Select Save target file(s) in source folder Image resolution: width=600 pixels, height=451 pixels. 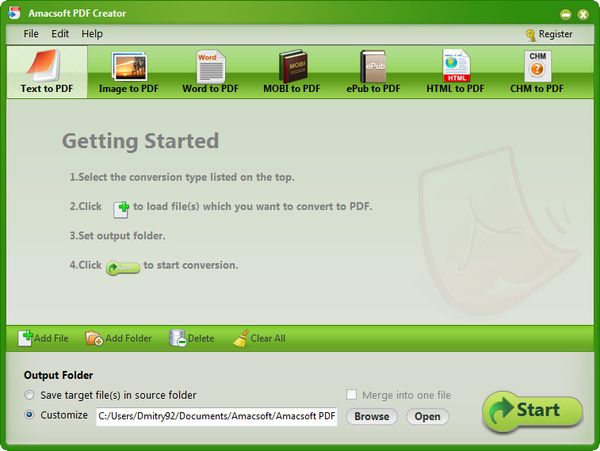click(110, 395)
